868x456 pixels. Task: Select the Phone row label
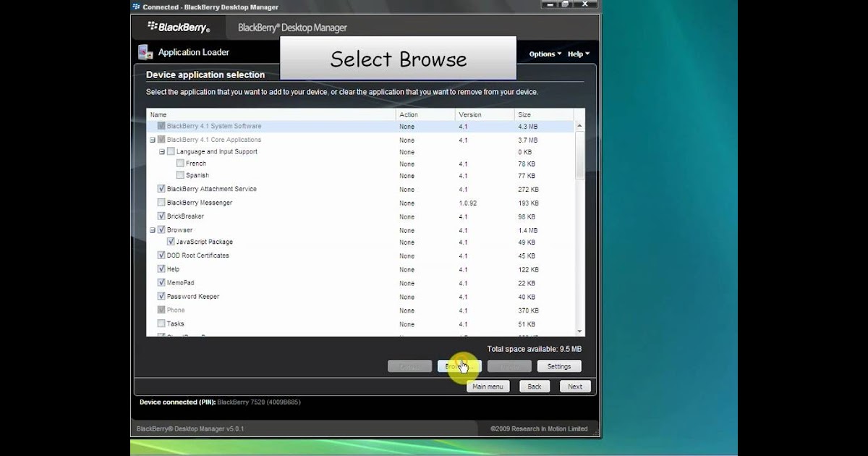[176, 311]
